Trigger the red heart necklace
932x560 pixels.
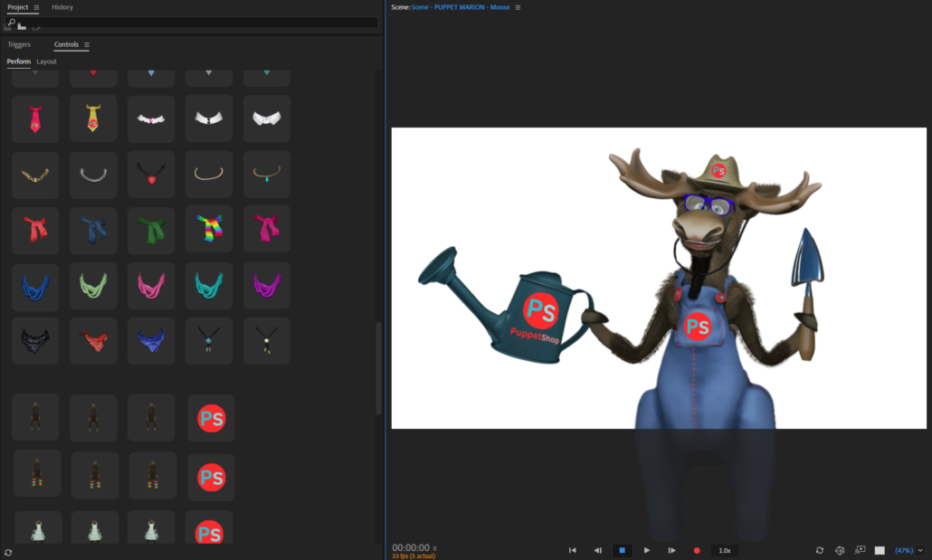(x=151, y=175)
